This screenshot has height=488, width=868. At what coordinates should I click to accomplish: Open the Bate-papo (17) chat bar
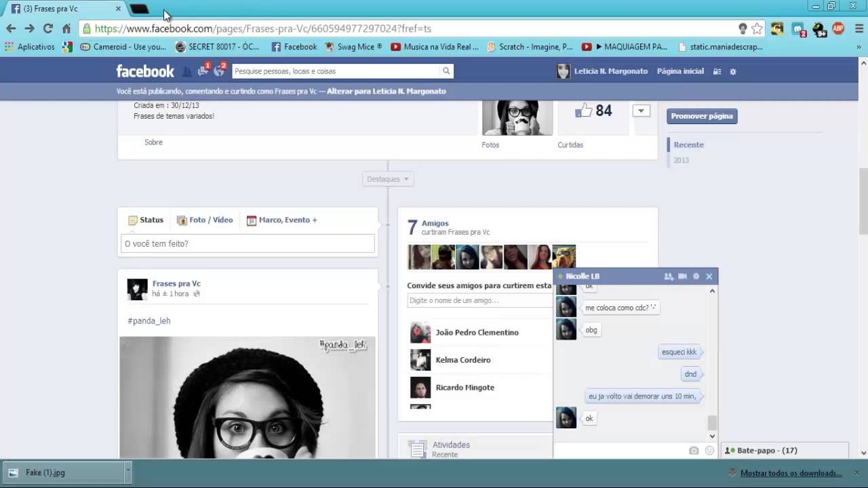click(x=785, y=451)
